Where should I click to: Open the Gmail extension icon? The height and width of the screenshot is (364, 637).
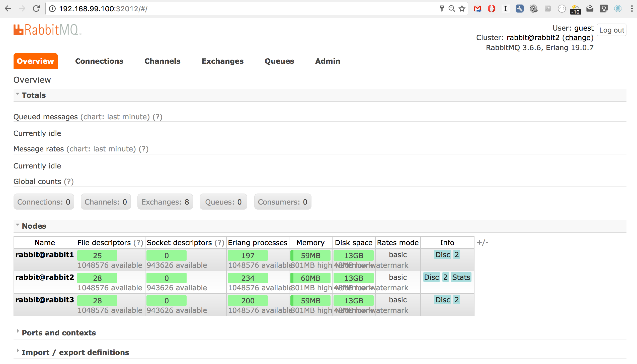coord(477,9)
